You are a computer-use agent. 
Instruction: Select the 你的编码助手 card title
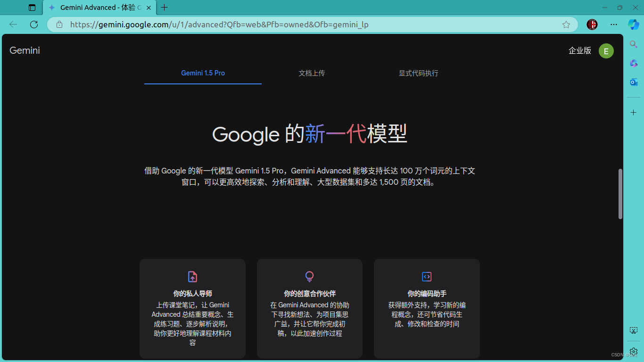(x=427, y=294)
